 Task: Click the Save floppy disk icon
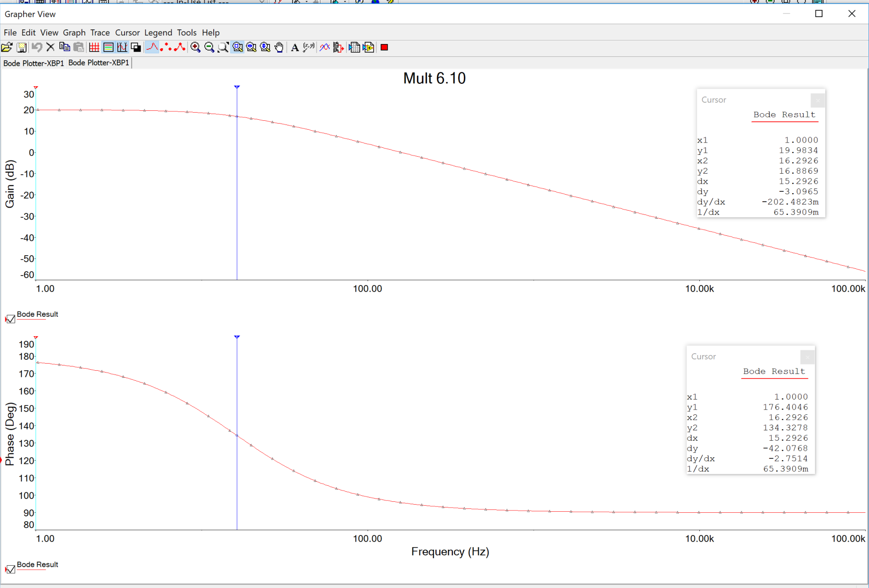tap(21, 47)
